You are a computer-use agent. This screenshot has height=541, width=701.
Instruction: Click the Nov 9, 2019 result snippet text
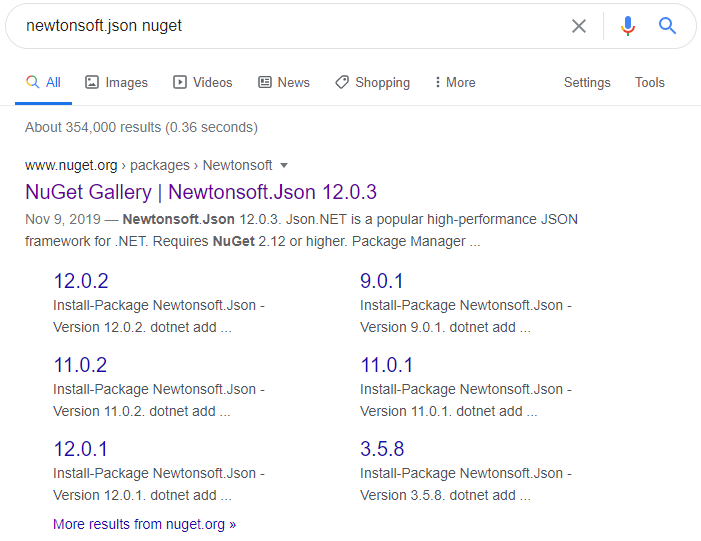(x=301, y=230)
